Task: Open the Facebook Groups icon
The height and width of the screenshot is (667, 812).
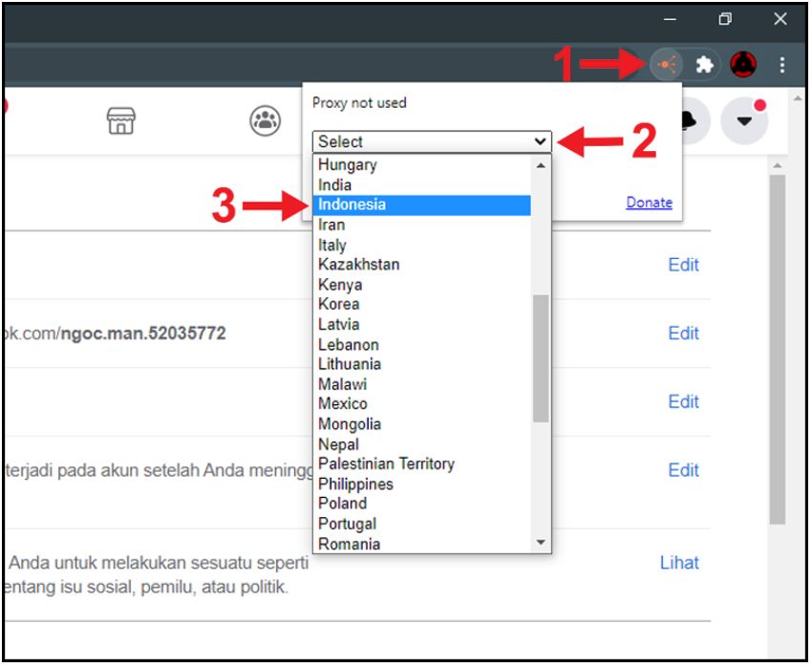Action: click(x=265, y=120)
